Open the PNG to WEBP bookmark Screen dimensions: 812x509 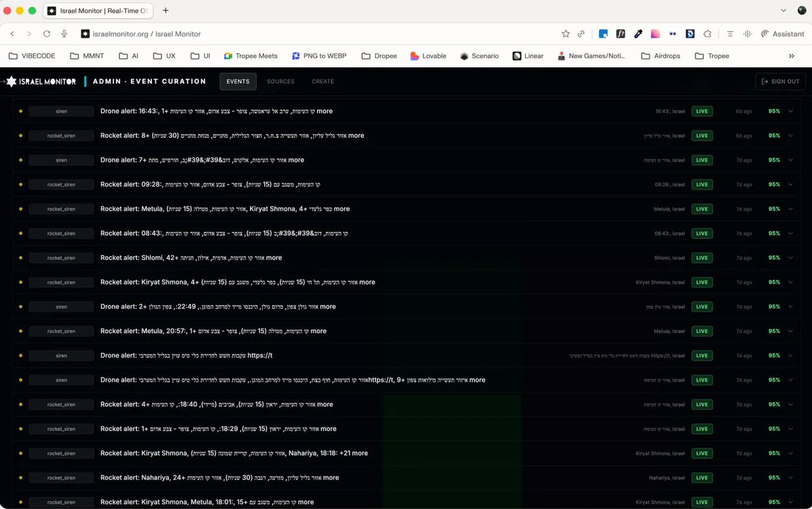319,56
